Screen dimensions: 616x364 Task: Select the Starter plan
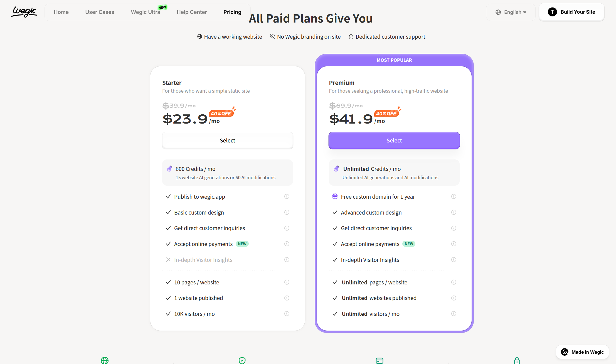pyautogui.click(x=227, y=141)
